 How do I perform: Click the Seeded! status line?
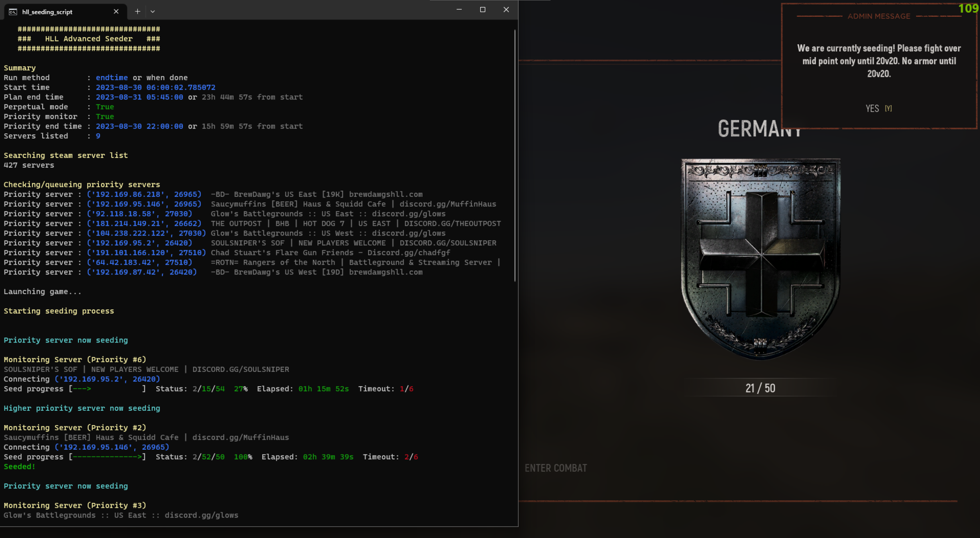(x=19, y=466)
